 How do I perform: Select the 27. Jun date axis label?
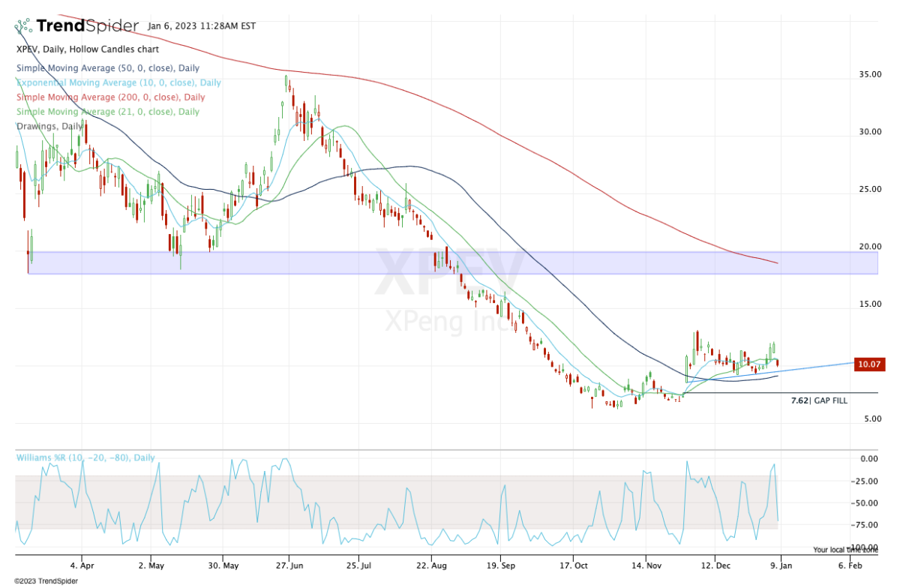click(289, 564)
